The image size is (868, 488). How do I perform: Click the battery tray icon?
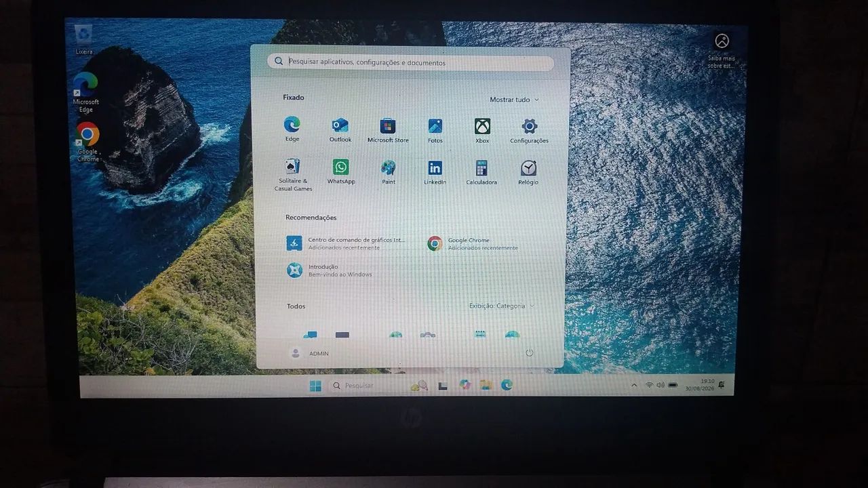point(673,385)
